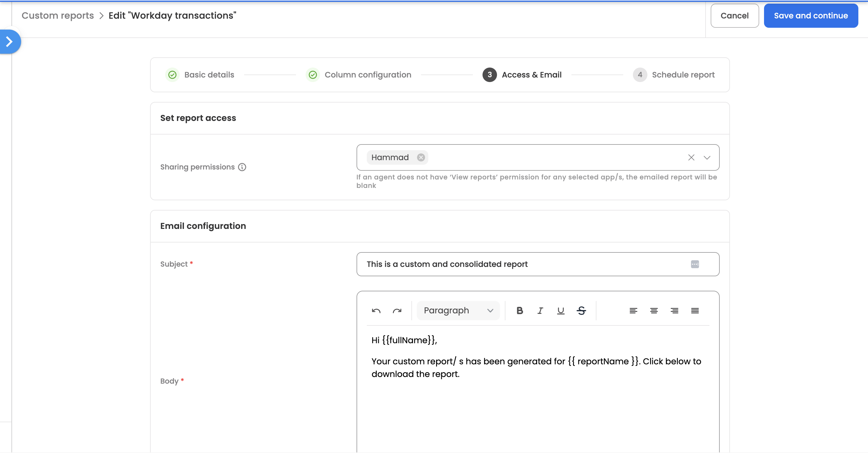Open the Paragraph style dropdown

point(458,311)
